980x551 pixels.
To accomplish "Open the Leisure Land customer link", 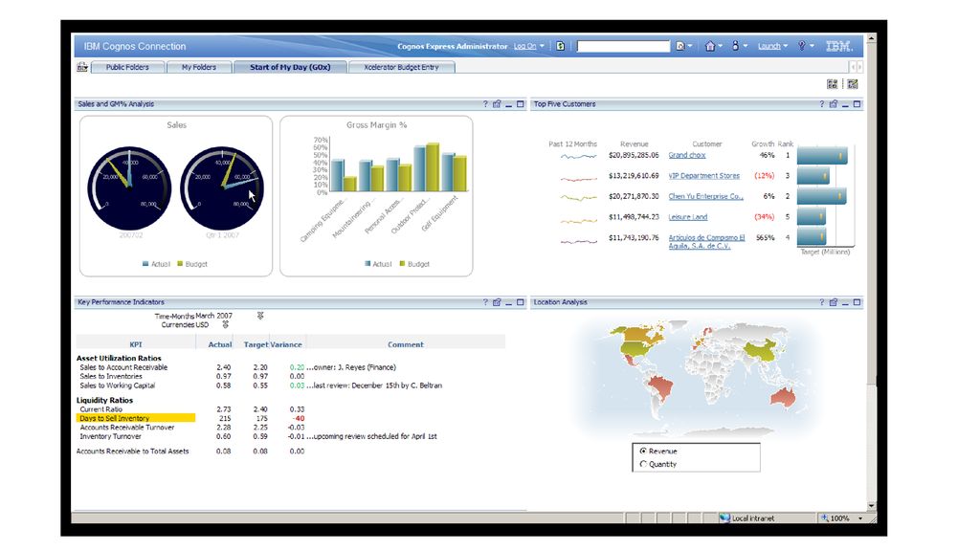I will (x=687, y=217).
